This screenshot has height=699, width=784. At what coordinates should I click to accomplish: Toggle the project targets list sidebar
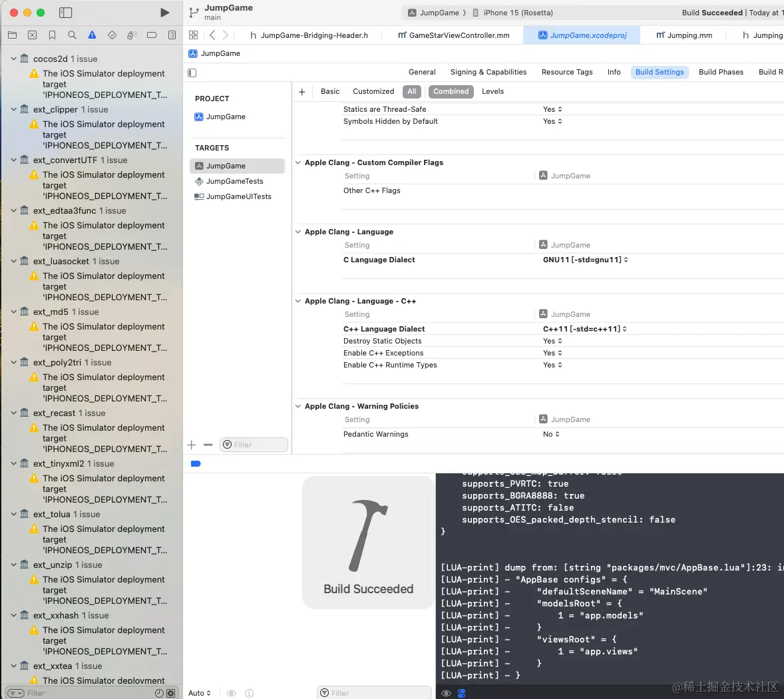[192, 73]
